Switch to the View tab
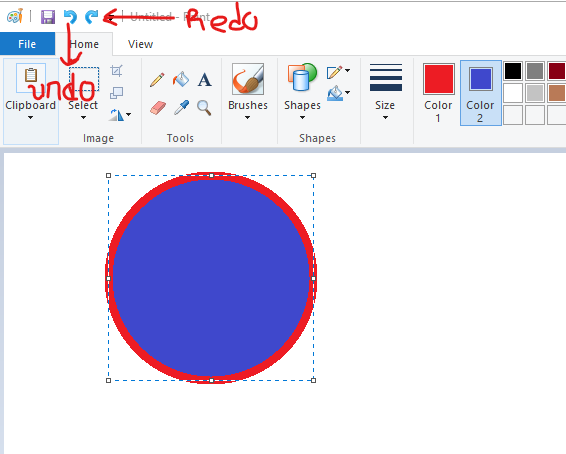The height and width of the screenshot is (454, 566). 140,44
